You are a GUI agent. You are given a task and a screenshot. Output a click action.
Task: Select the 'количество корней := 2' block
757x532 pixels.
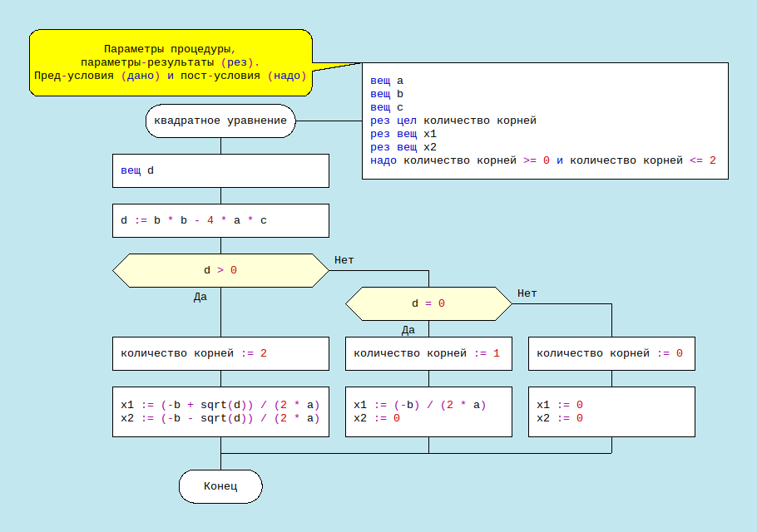click(x=220, y=353)
